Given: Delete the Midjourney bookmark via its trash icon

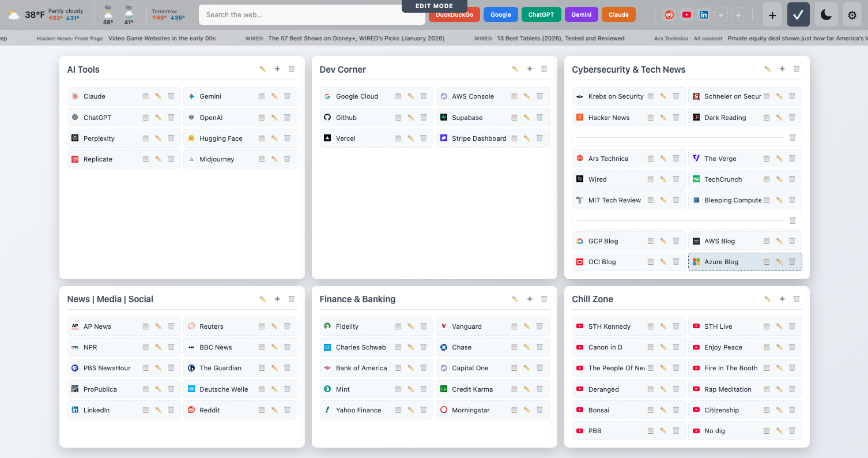Looking at the screenshot, I should [x=287, y=159].
